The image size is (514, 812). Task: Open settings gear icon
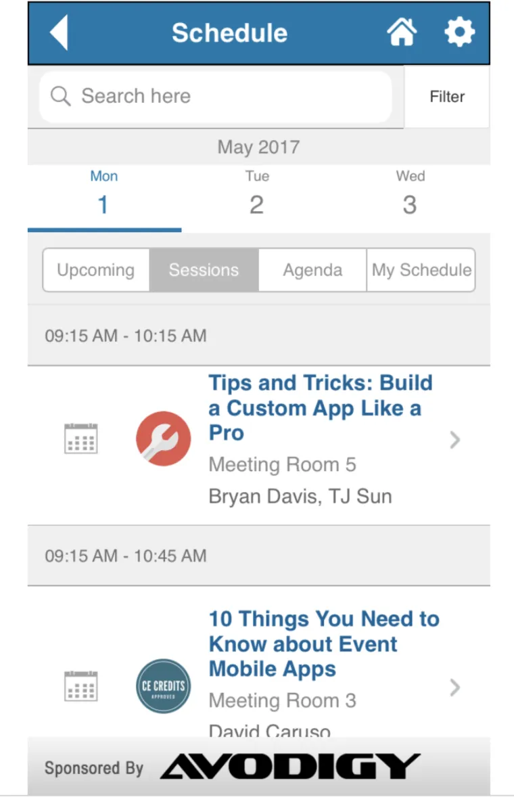point(459,32)
